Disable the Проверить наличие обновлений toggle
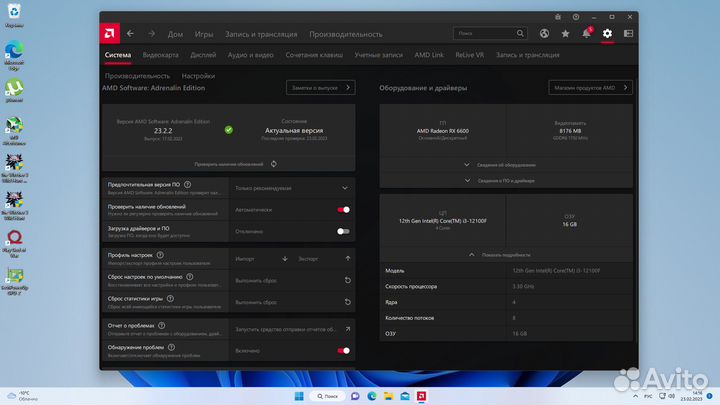720x405 pixels. 343,210
